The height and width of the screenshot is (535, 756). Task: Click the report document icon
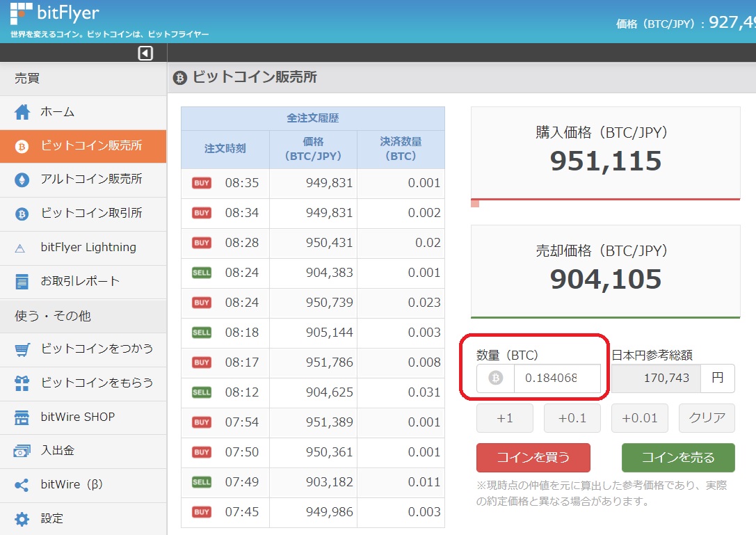coord(22,282)
